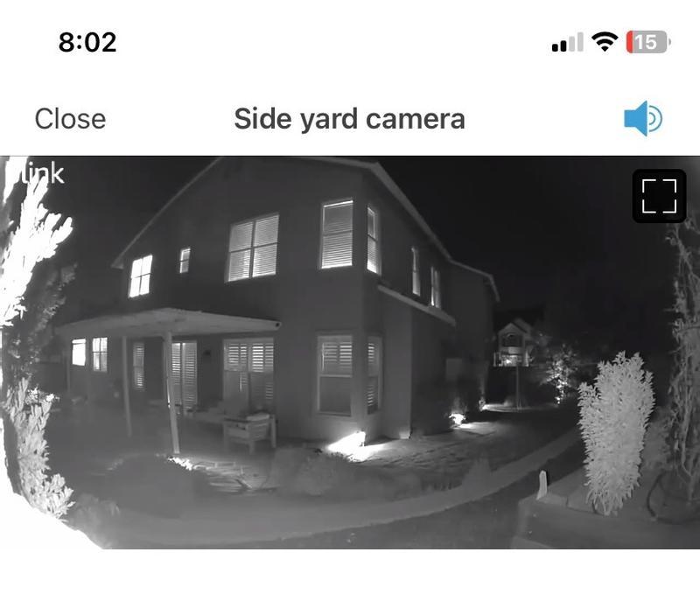Select the Side yard camera title
Image resolution: width=700 pixels, height=601 pixels.
[349, 119]
